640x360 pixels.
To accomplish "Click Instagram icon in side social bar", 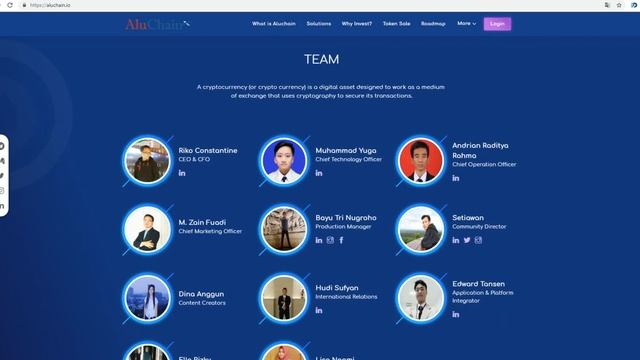I will (x=2, y=191).
